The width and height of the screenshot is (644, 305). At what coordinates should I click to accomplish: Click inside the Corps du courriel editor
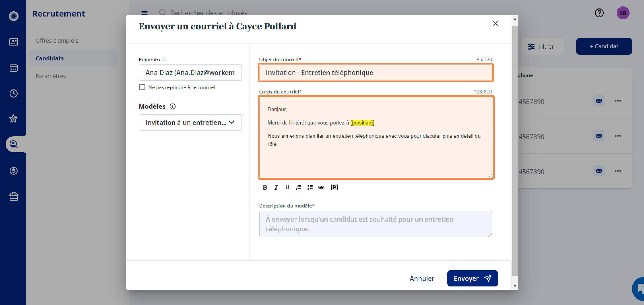pyautogui.click(x=376, y=137)
